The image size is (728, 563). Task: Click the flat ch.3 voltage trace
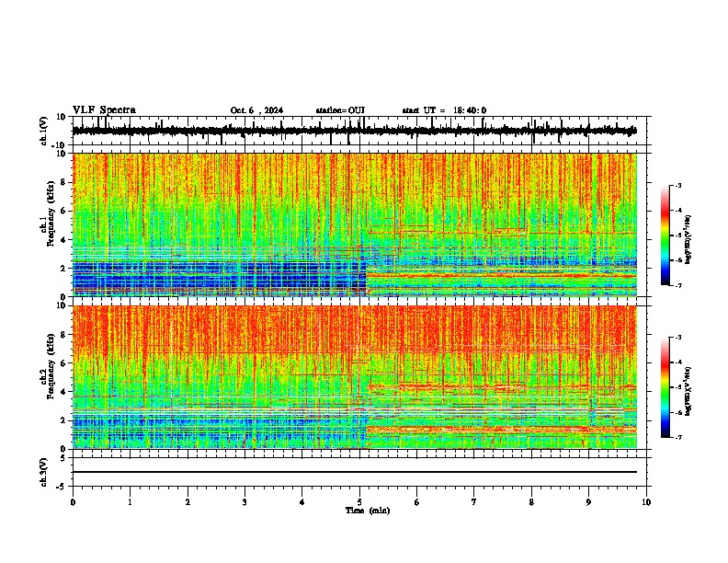(x=354, y=472)
